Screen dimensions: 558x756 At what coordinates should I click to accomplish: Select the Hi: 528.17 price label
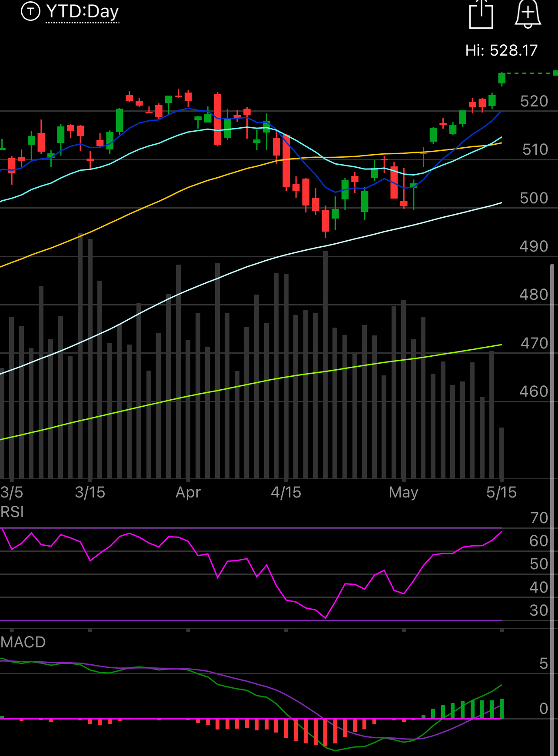[502, 50]
